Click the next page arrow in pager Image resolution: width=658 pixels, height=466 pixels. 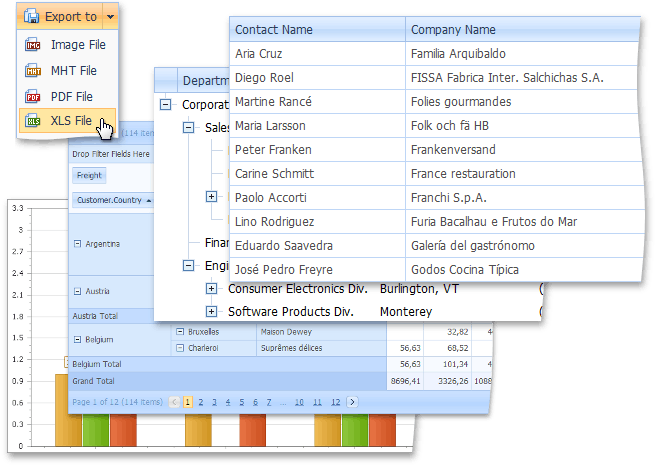[x=352, y=402]
